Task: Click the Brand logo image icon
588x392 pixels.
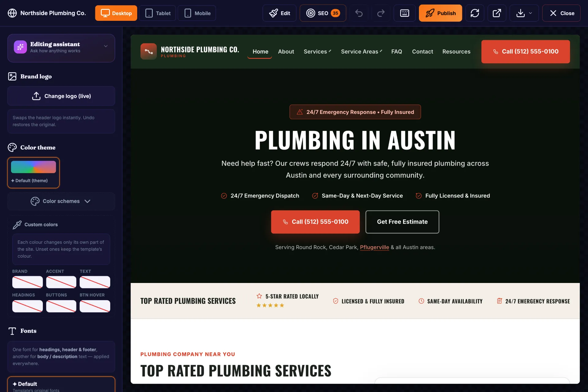Action: pyautogui.click(x=12, y=76)
